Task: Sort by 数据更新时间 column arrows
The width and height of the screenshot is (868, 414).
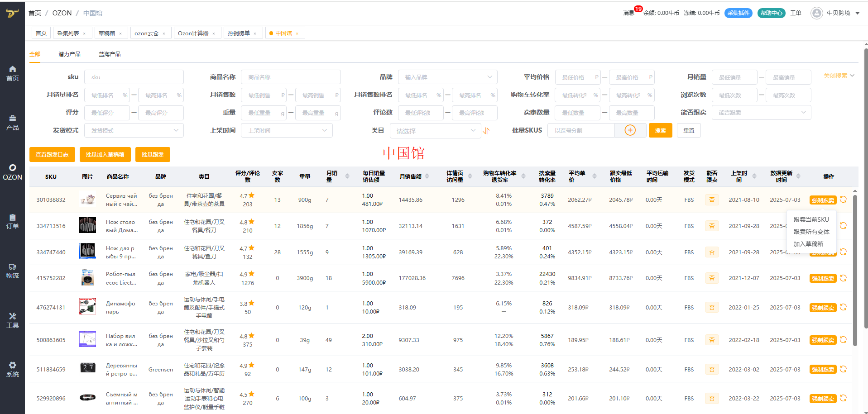Action: pyautogui.click(x=798, y=176)
